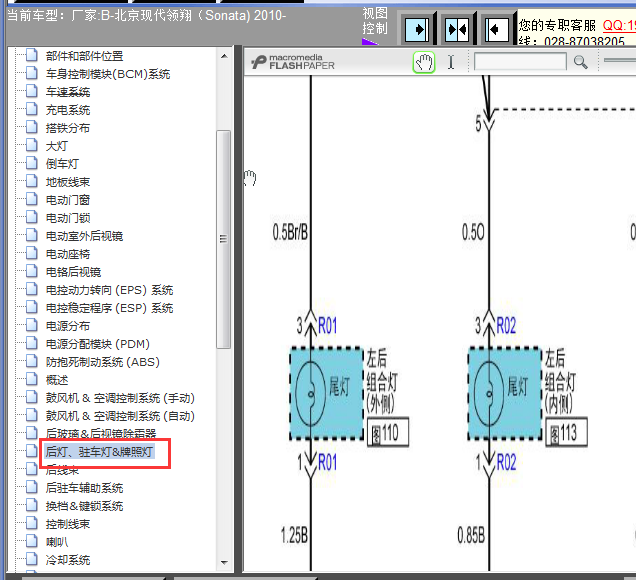Click the upper R01 connector label
This screenshot has height=580, width=636.
click(327, 326)
